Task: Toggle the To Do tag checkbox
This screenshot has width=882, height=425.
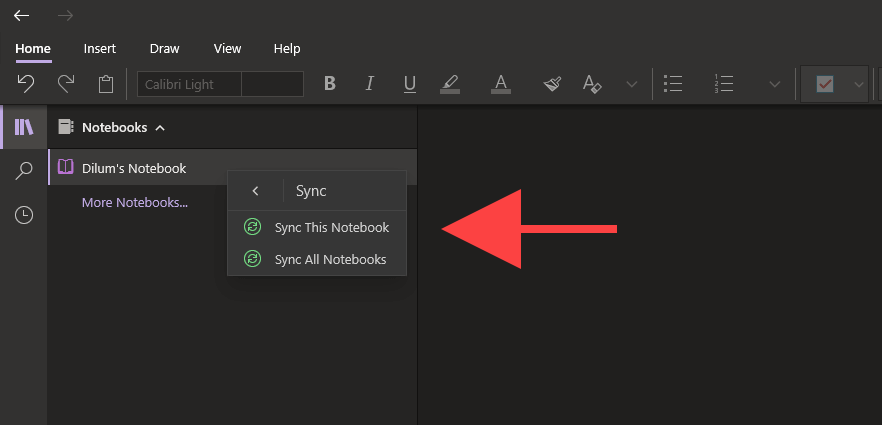Action: click(x=824, y=84)
